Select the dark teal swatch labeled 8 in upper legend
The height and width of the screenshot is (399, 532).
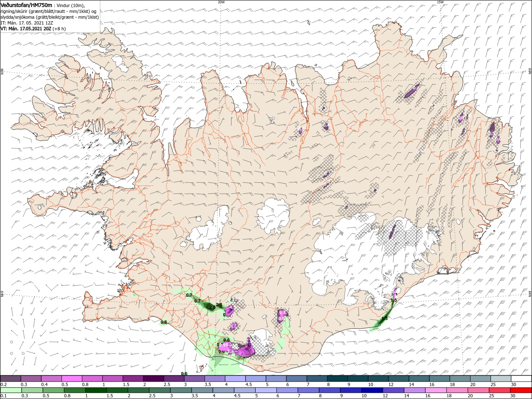click(337, 379)
